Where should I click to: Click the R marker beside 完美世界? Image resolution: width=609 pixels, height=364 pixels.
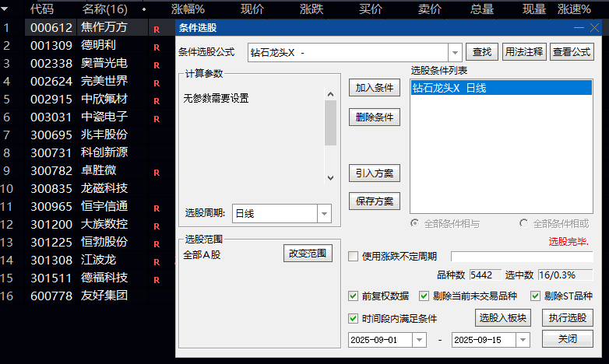pyautogui.click(x=157, y=83)
